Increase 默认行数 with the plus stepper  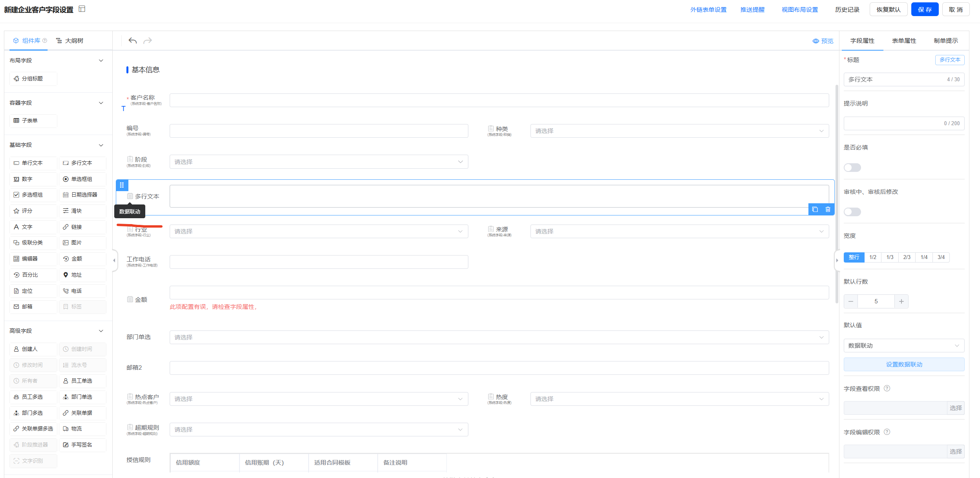pos(901,301)
